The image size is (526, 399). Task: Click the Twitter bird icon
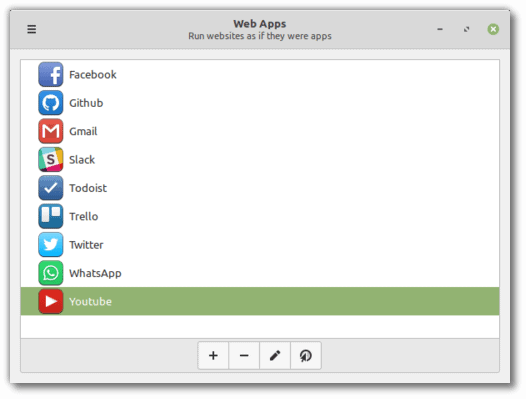pos(50,245)
